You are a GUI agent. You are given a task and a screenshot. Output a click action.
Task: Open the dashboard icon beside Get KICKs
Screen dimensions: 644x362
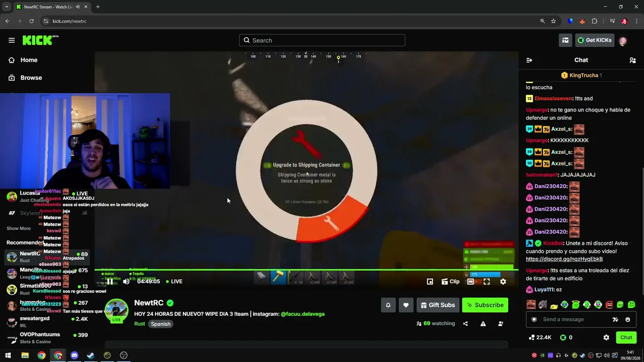click(566, 40)
